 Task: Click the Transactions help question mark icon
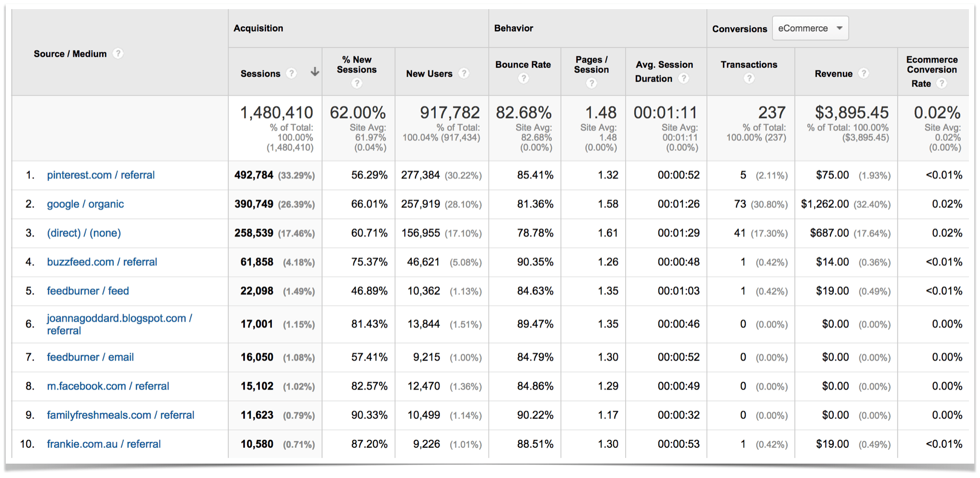point(749,78)
